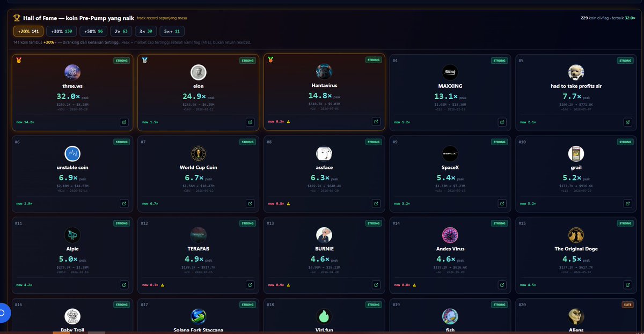Open external link on three.ws card
The image size is (644, 334).
[124, 122]
